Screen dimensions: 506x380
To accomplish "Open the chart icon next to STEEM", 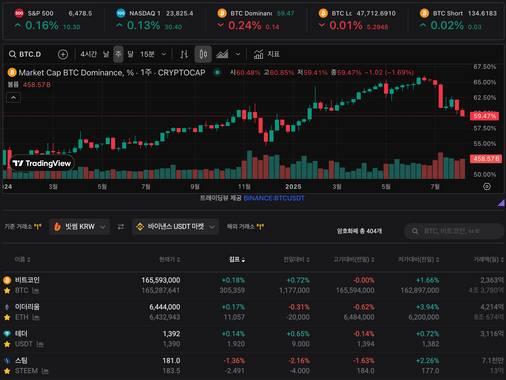I will point(45,371).
